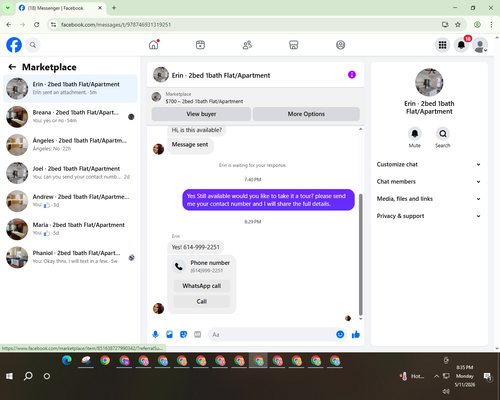Open conversation info purple icon
Screen dimensions: 500x400
[x=352, y=75]
